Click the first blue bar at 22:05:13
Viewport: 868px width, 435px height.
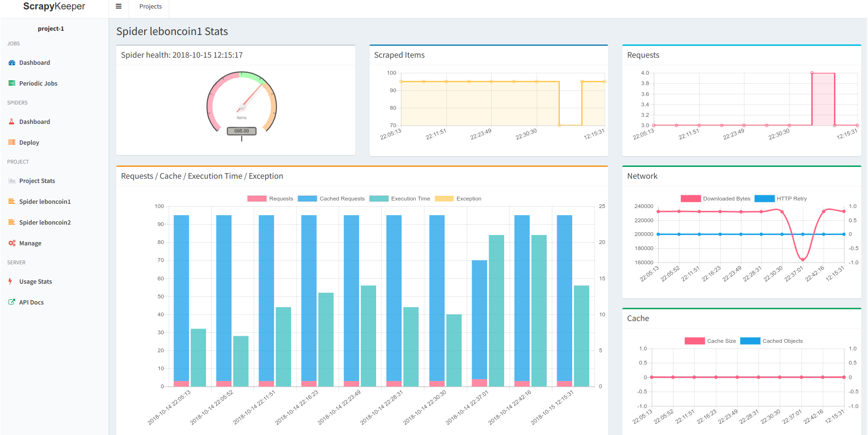181,298
